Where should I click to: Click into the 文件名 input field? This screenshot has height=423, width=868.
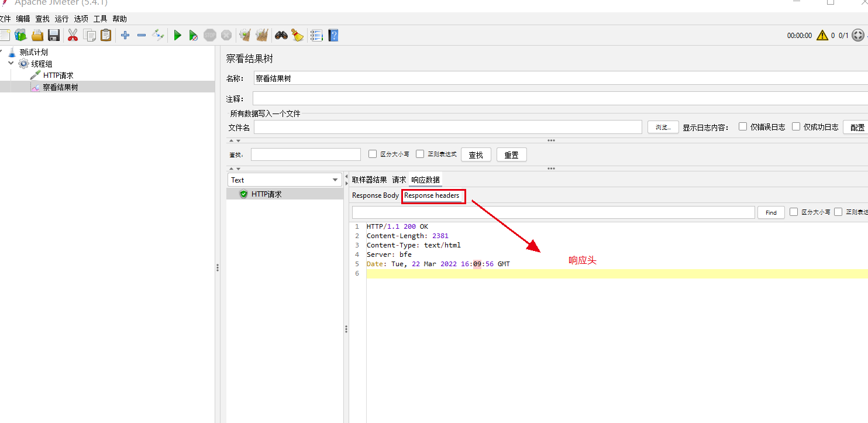point(448,127)
